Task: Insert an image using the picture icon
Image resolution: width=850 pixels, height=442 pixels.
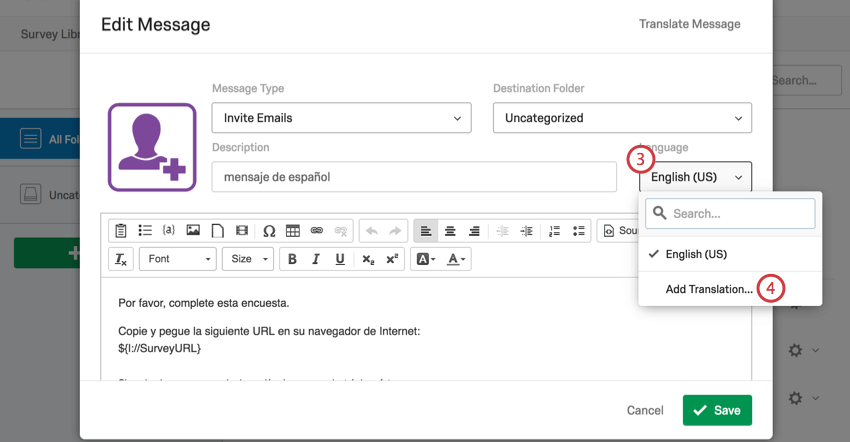Action: (193, 230)
